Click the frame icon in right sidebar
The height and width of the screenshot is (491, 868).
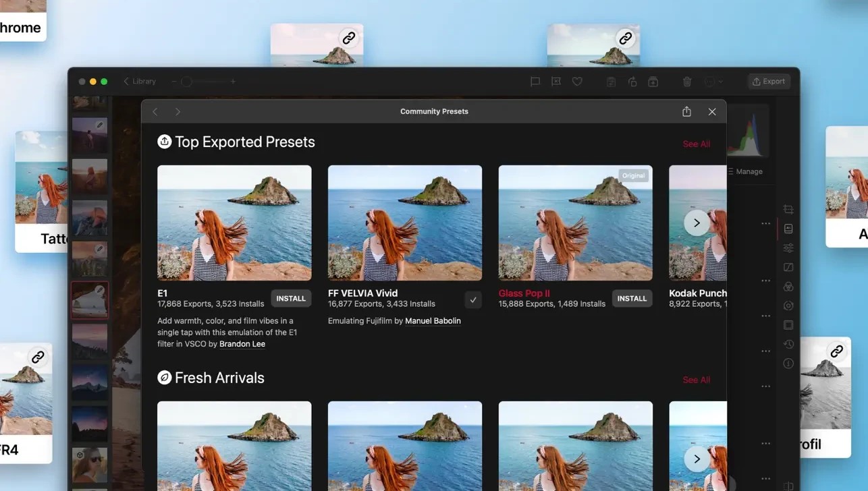tap(788, 325)
